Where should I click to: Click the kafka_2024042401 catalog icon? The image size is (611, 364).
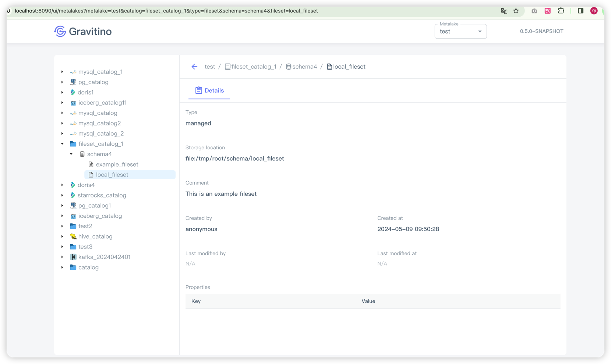[73, 257]
